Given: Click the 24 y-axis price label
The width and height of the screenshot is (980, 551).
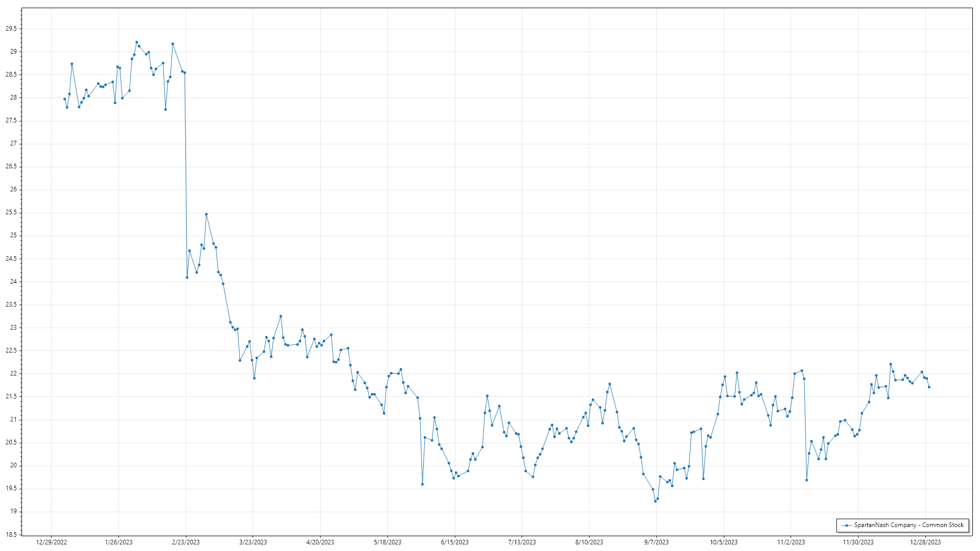Looking at the screenshot, I should point(14,282).
